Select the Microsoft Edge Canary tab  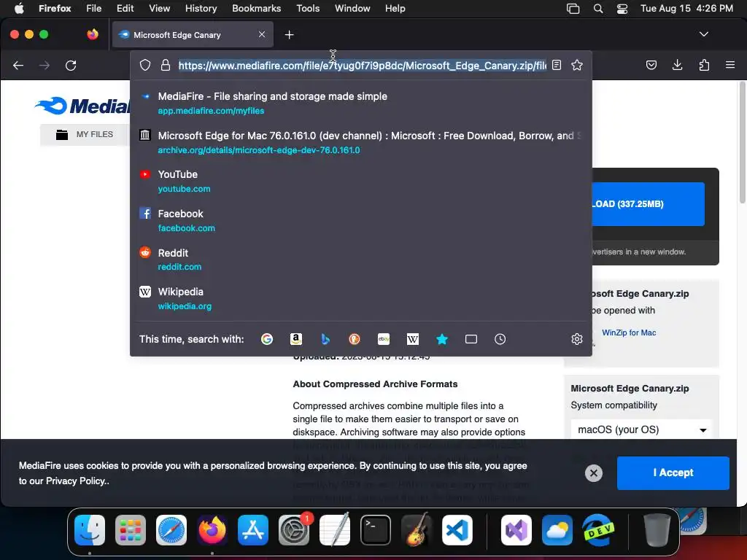193,35
